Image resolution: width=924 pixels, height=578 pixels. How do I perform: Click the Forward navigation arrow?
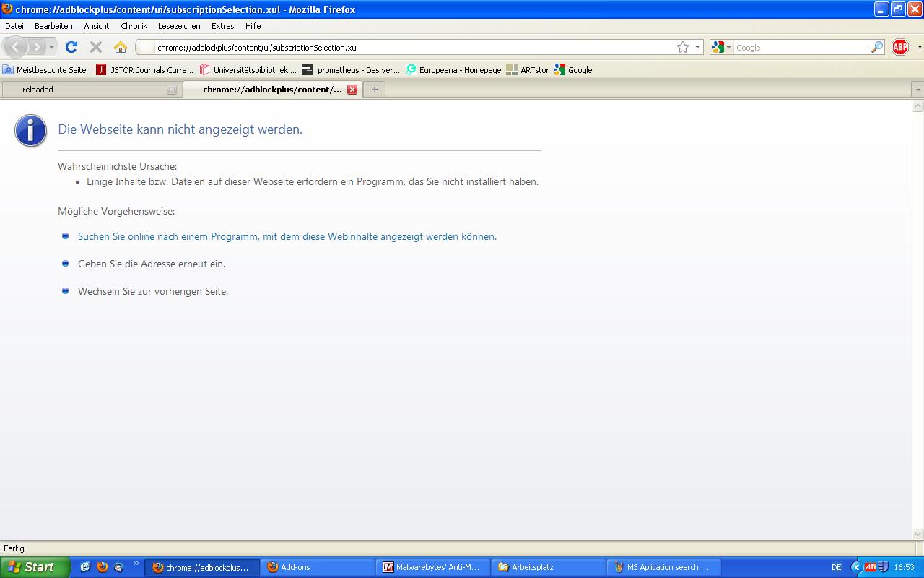36,47
